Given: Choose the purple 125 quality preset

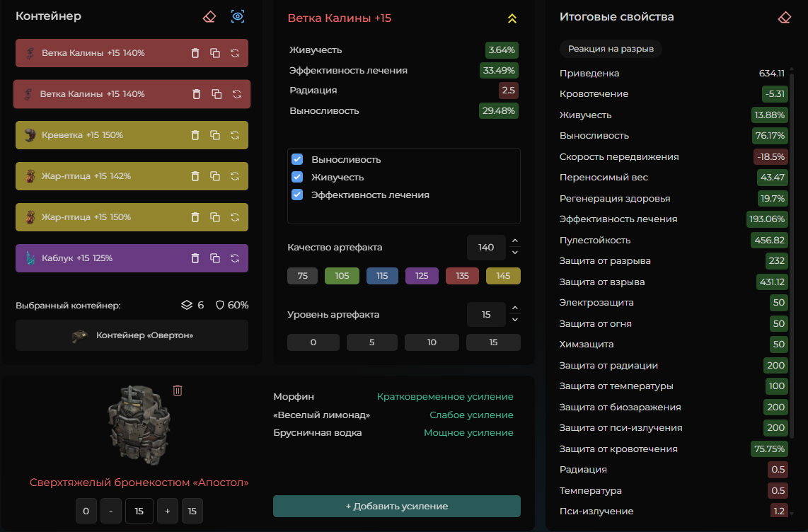Looking at the screenshot, I should tap(422, 276).
